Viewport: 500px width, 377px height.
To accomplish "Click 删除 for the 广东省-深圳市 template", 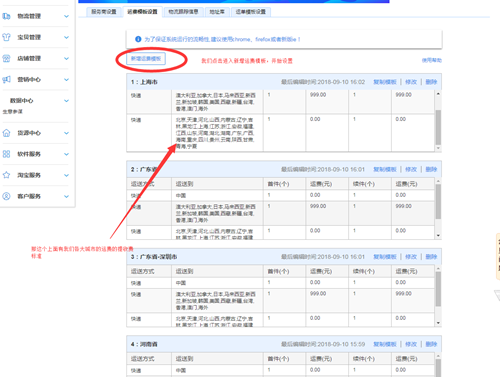I will 431,257.
